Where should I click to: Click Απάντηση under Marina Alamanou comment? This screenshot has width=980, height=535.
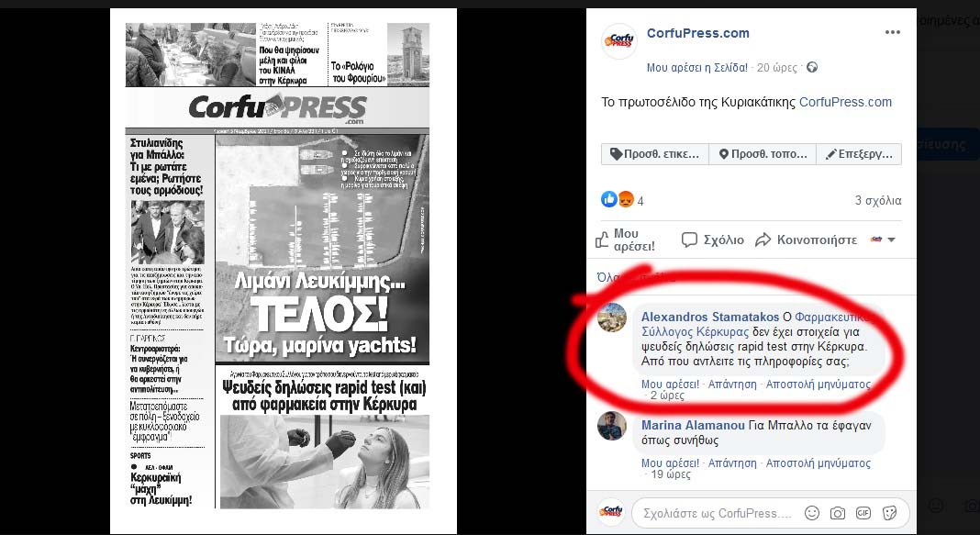732,463
